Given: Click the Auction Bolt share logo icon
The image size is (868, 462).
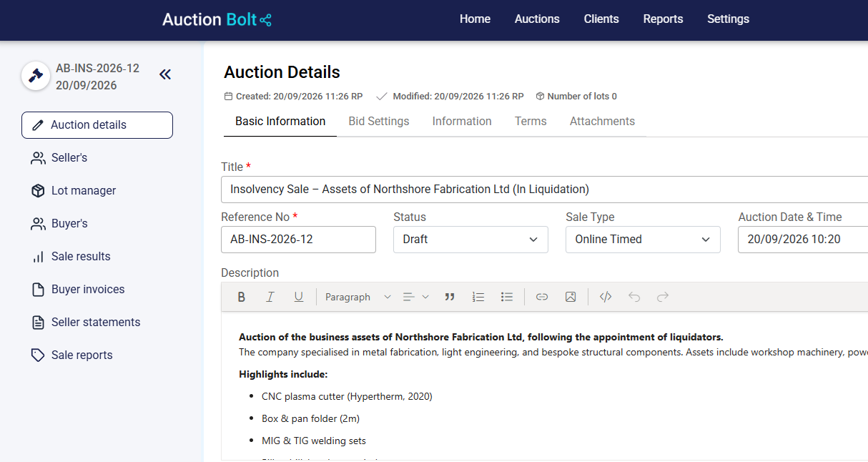Looking at the screenshot, I should point(266,20).
